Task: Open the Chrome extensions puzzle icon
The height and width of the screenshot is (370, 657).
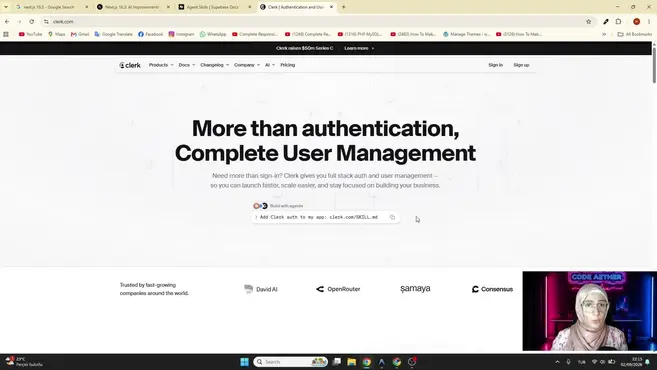Action: [x=618, y=21]
